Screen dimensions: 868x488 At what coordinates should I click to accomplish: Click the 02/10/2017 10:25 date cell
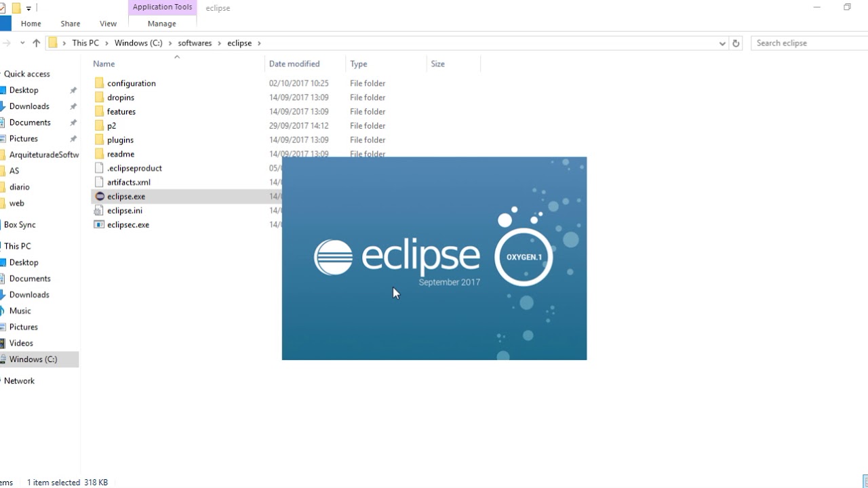pos(298,83)
